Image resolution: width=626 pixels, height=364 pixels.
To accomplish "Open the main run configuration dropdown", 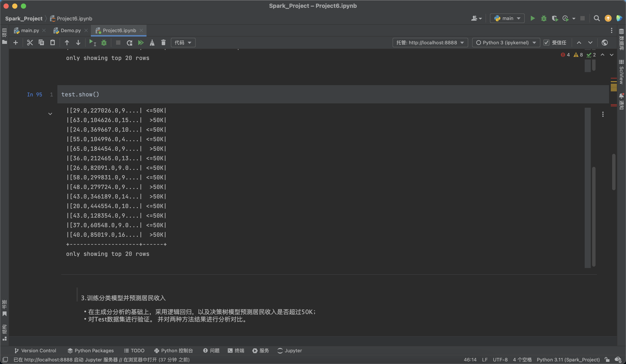I will pyautogui.click(x=507, y=18).
